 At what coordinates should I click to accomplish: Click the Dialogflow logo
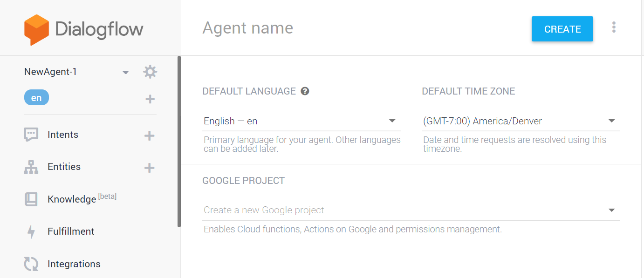pyautogui.click(x=83, y=29)
